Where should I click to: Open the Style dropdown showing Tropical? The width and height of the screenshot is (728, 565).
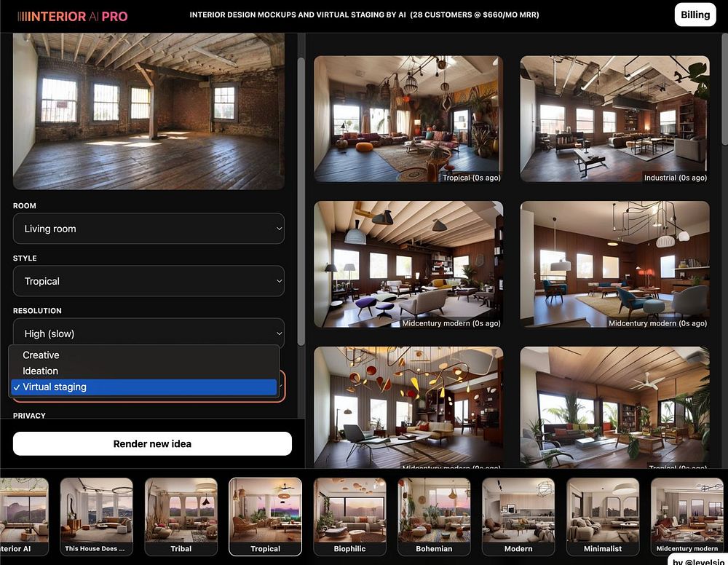coord(149,281)
